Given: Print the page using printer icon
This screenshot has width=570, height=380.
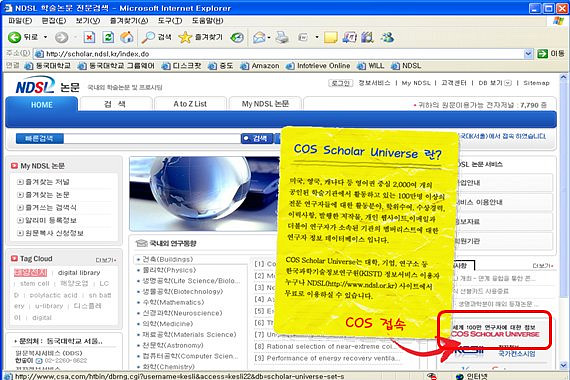Looking at the screenshot, I should pos(282,37).
